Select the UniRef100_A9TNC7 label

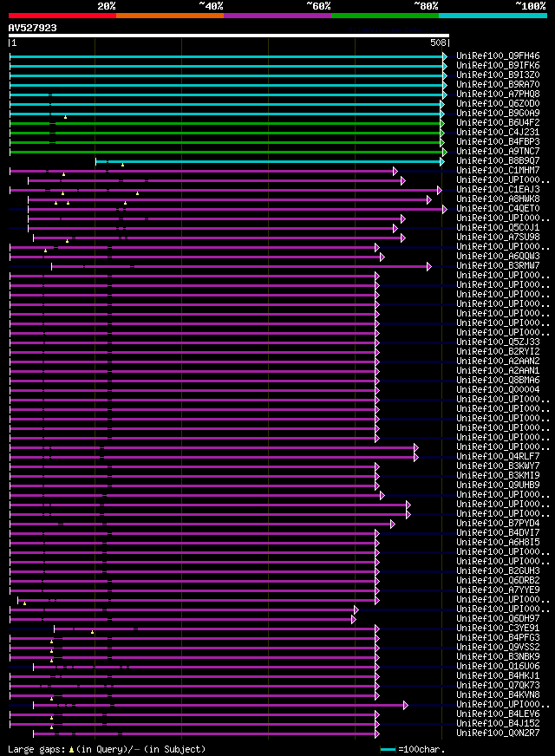(x=498, y=152)
